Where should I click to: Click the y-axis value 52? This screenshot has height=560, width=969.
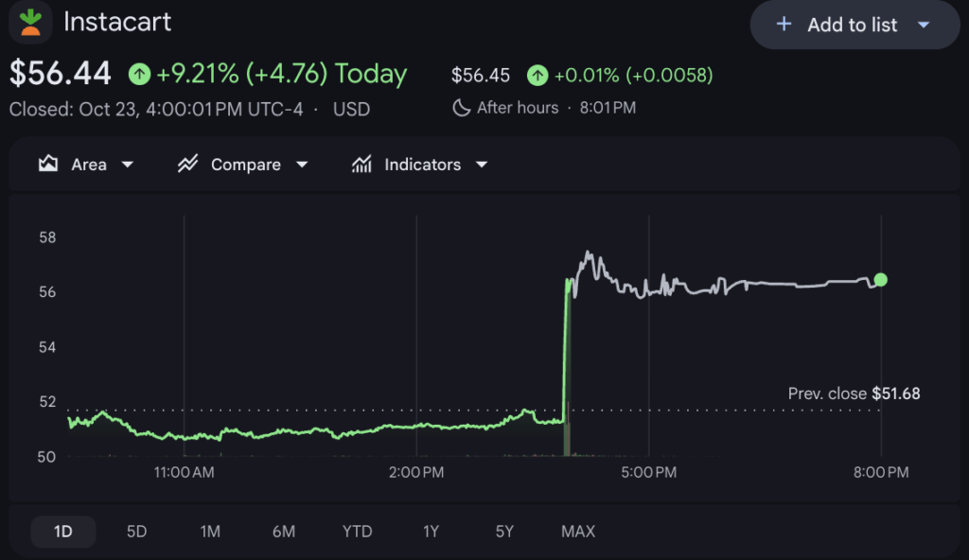(x=47, y=402)
